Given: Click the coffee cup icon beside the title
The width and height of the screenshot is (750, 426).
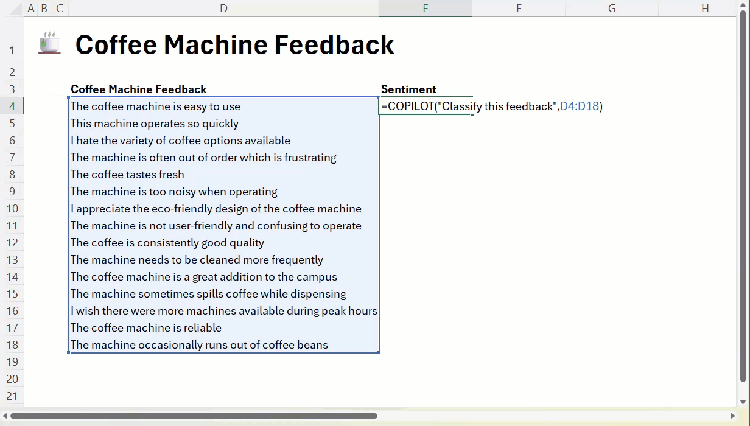Looking at the screenshot, I should pyautogui.click(x=49, y=44).
